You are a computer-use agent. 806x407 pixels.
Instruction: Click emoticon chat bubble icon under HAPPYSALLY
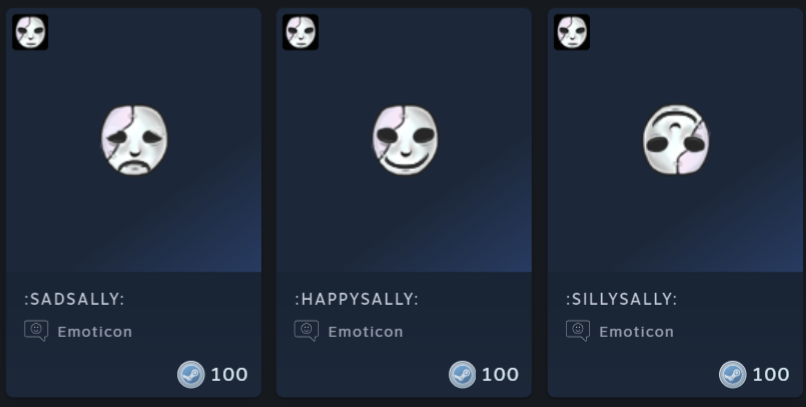click(x=306, y=331)
